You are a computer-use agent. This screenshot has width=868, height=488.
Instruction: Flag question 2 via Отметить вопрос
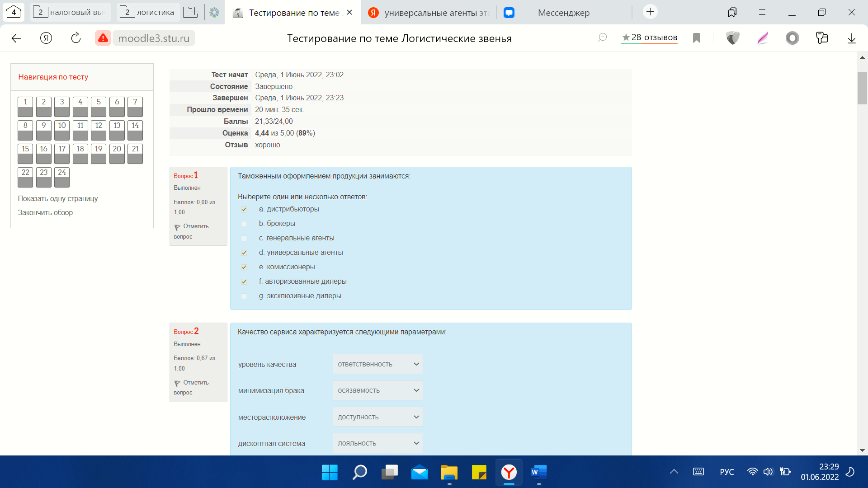[x=191, y=388]
